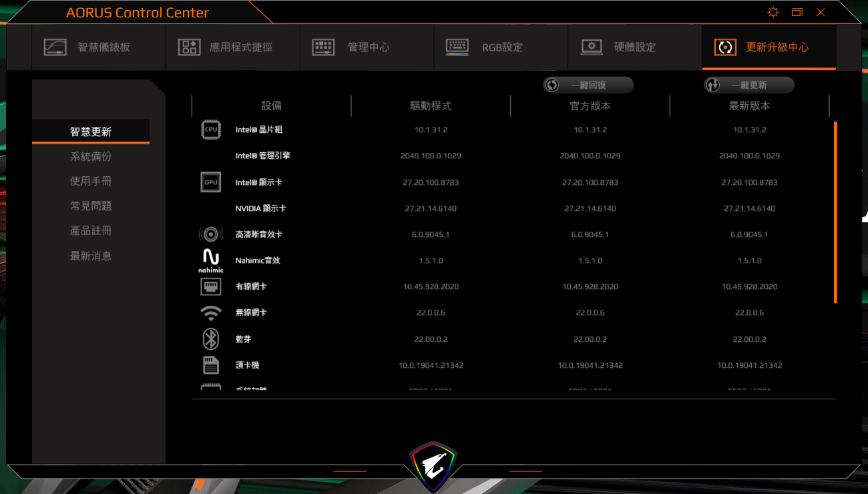Click the up-down arrows icon on 一鍵更新
This screenshot has width=868, height=494.
[712, 85]
